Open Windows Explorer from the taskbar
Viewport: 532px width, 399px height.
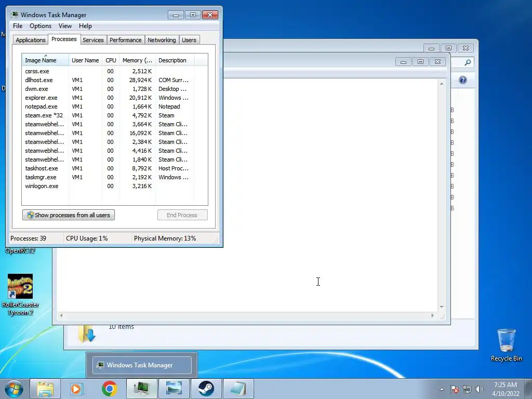(x=45, y=389)
